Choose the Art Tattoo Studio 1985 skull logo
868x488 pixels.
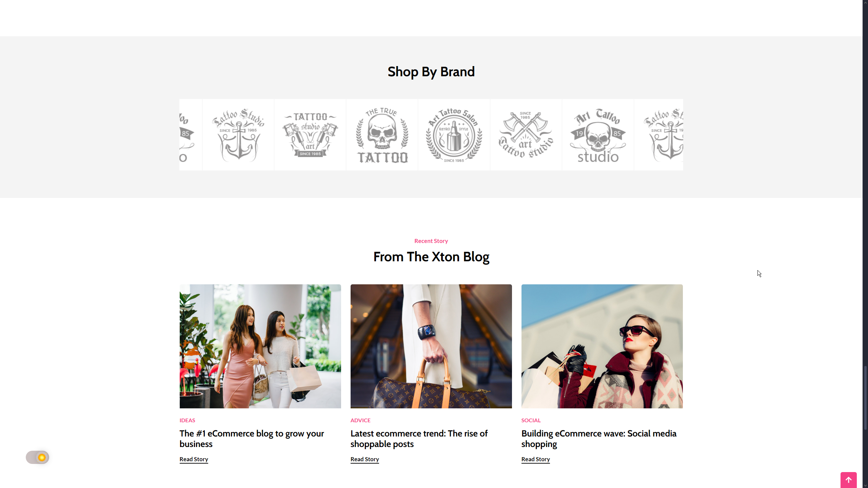pos(597,135)
